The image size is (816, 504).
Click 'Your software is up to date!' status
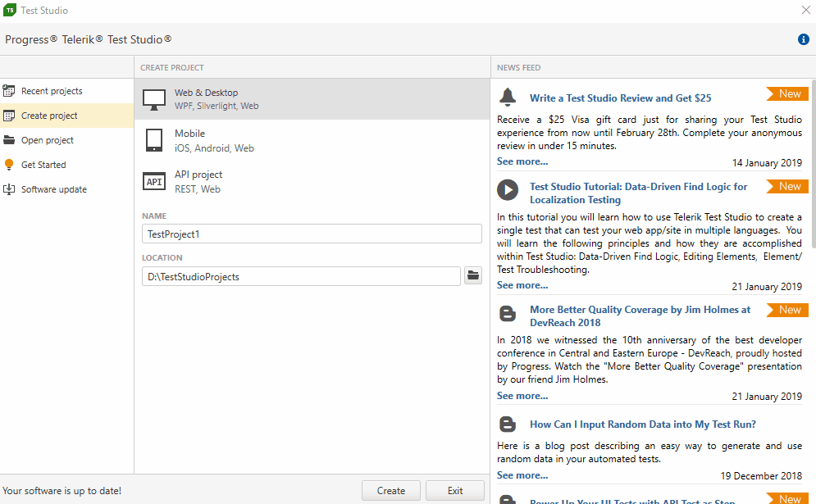pos(62,490)
